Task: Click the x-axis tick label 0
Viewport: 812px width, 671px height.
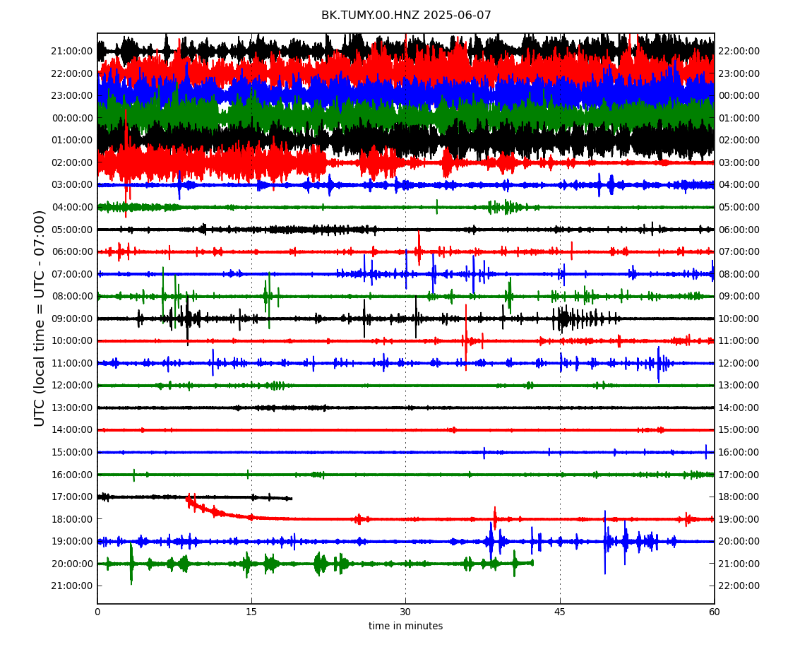Action: (x=97, y=612)
